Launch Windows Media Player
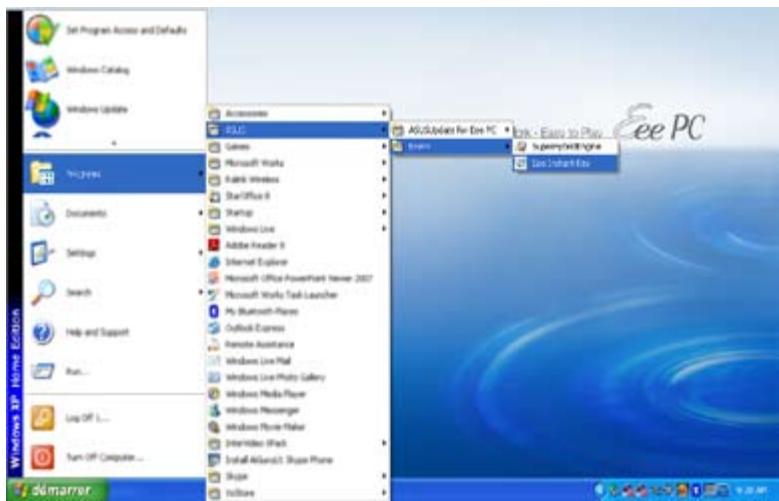The image size is (779, 501). [x=298, y=394]
